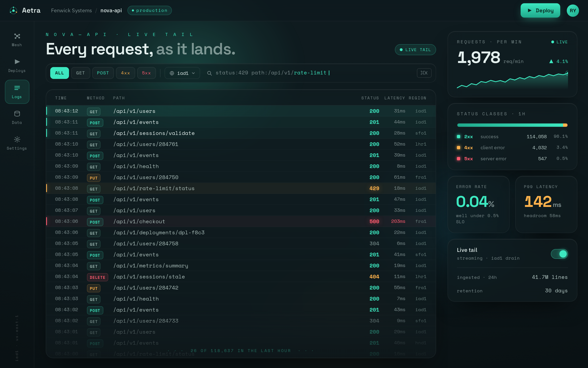Click the 203ms latency value
The width and height of the screenshot is (588, 368).
[398, 221]
